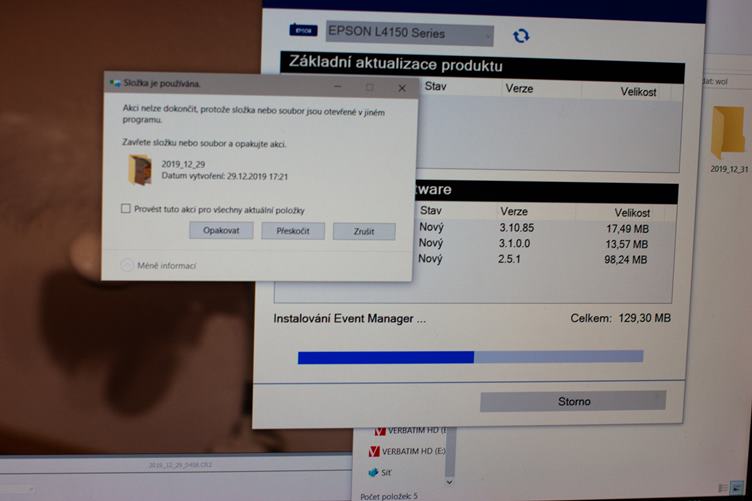This screenshot has height=501, width=752.
Task: Click Velikost header in the other software list
Action: [632, 212]
